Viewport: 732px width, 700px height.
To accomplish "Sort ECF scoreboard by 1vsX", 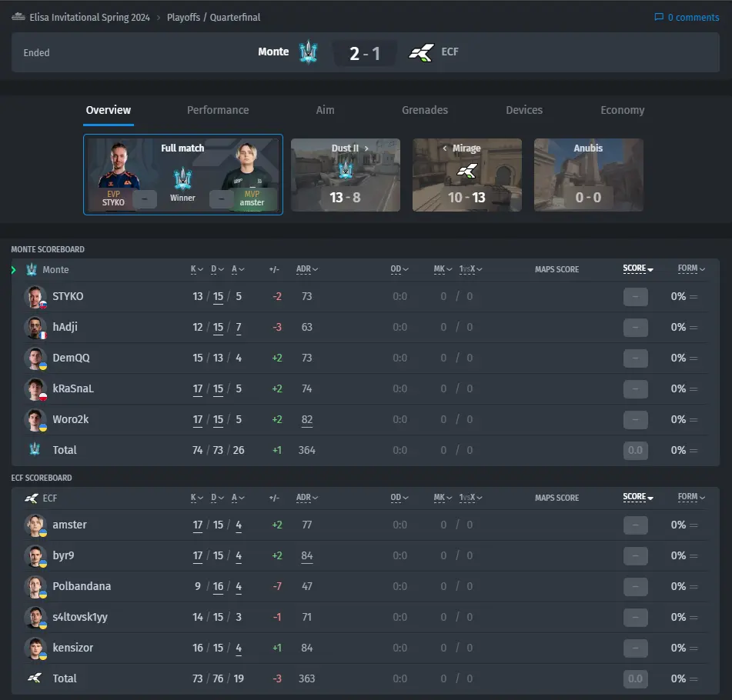I will click(470, 498).
